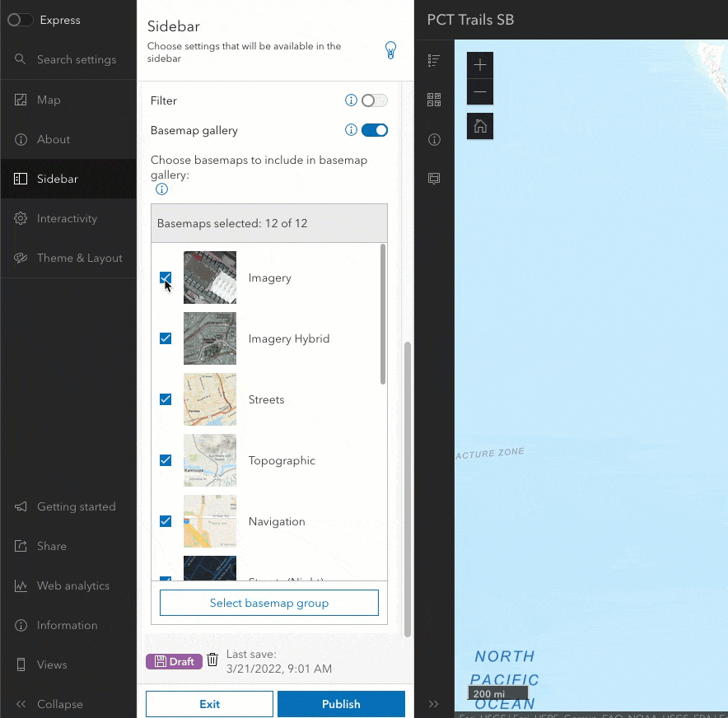Viewport: 728px width, 718px height.
Task: Expand the Interactivity settings section
Action: 68,218
